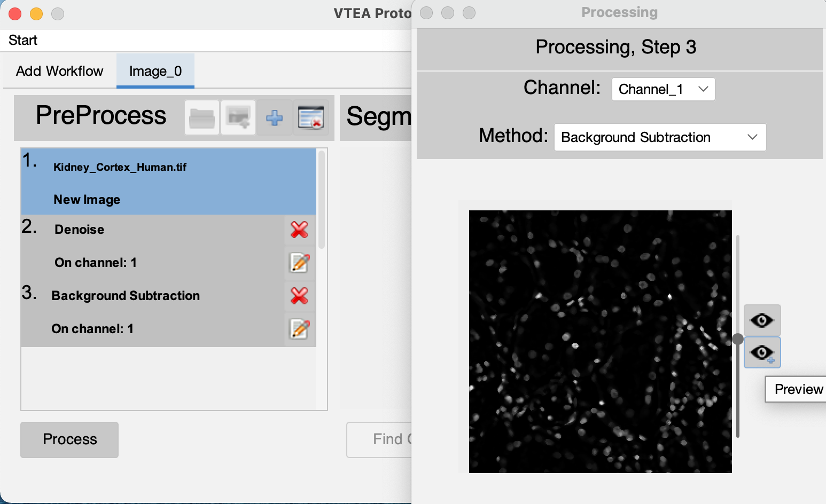The width and height of the screenshot is (826, 504).
Task: Clear all steps with window-delete icon
Action: [311, 117]
